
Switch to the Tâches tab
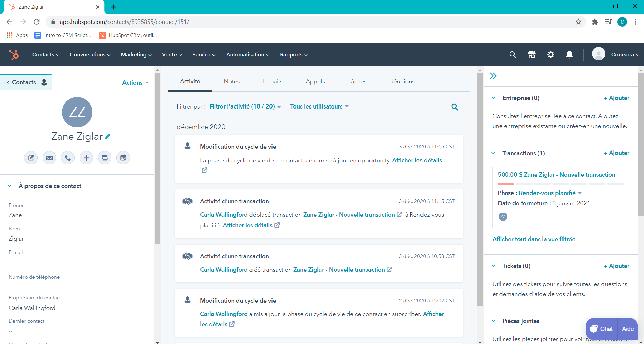(357, 81)
